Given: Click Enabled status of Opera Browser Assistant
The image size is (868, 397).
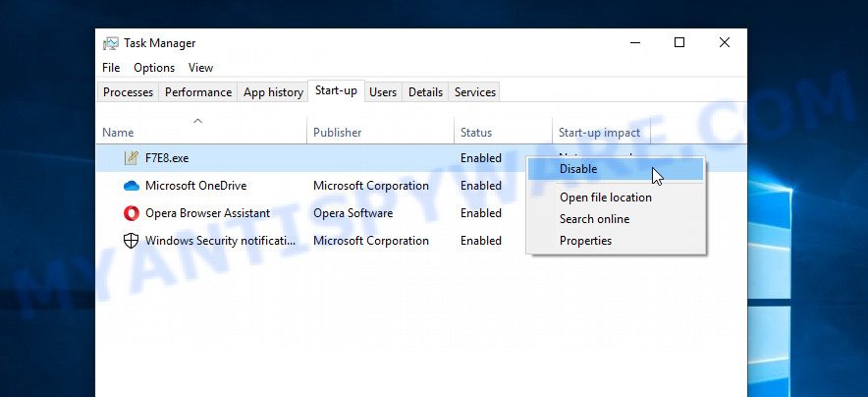Looking at the screenshot, I should (x=481, y=213).
